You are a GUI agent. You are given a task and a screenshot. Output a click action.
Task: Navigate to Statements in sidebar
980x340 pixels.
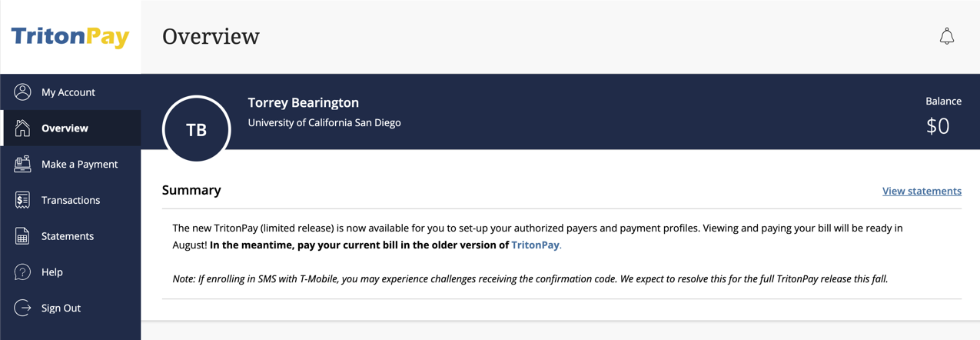click(71, 236)
